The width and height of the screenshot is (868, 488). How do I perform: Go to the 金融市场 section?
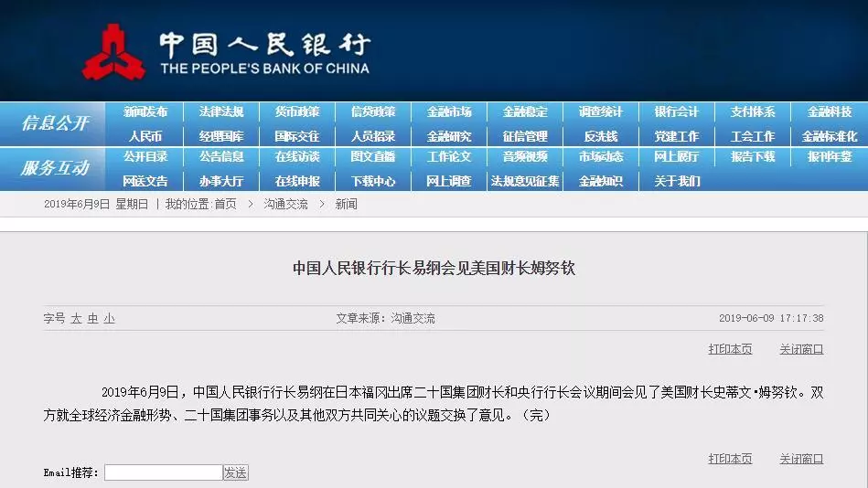[449, 112]
